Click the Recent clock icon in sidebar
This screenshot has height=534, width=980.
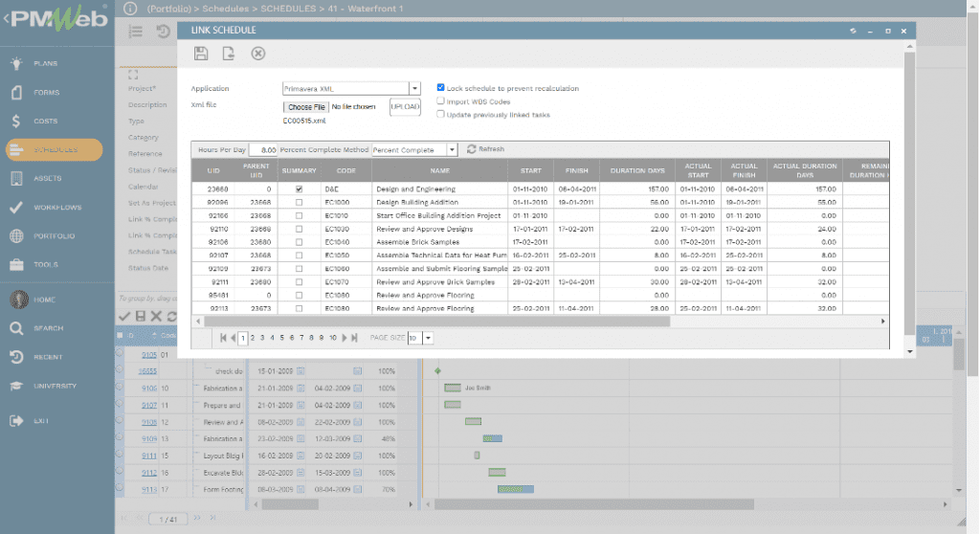(17, 357)
